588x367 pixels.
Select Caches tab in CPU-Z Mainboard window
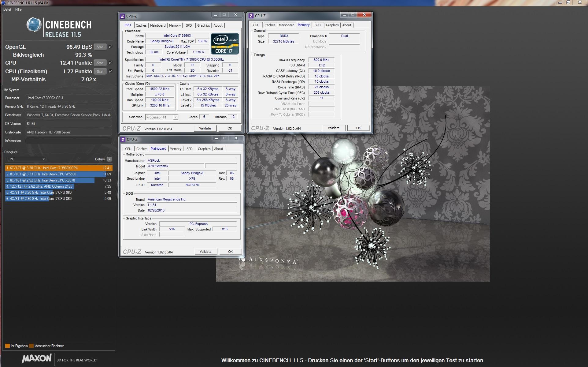[142, 149]
